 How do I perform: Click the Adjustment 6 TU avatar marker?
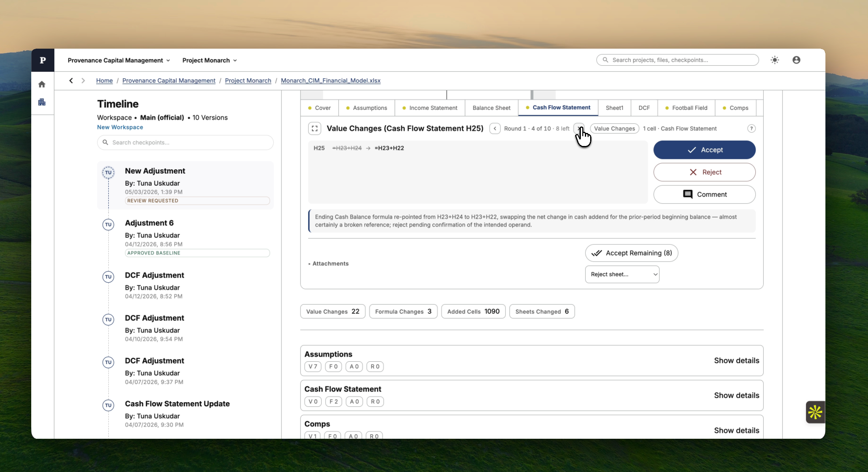(108, 225)
